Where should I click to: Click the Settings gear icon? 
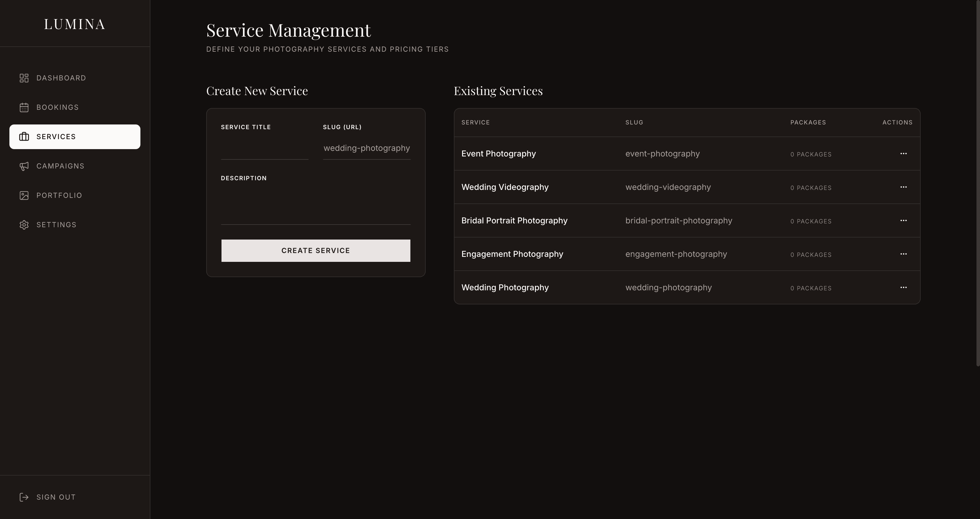coord(24,225)
